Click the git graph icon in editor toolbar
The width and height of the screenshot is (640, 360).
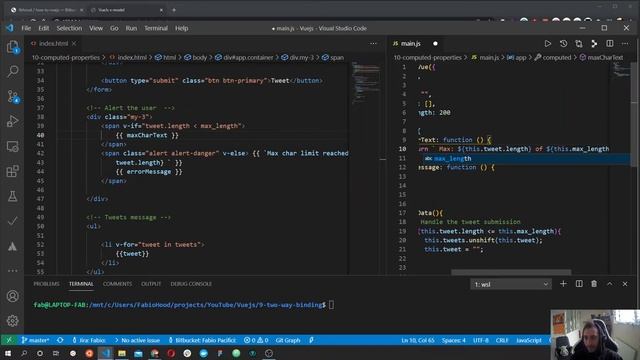(x=594, y=44)
